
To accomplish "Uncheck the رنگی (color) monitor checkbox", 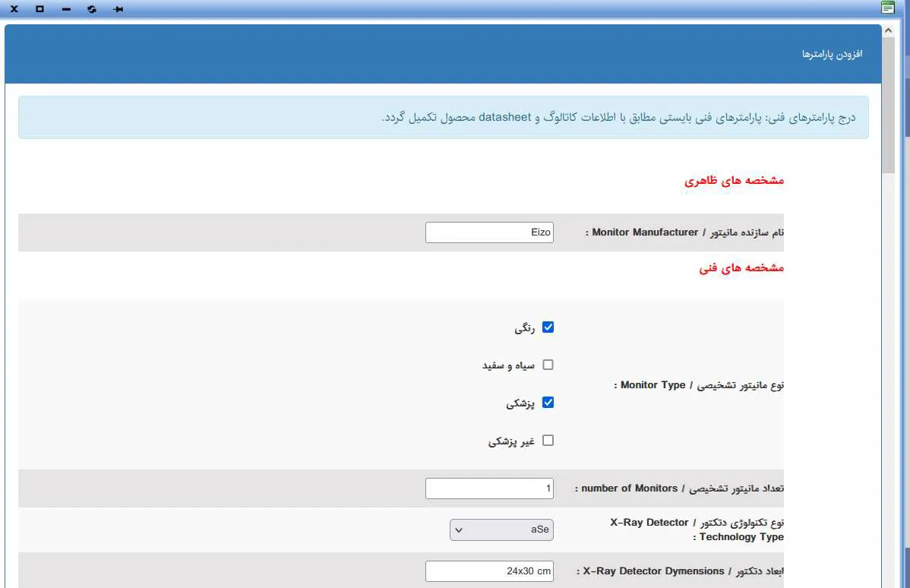I will tap(548, 327).
